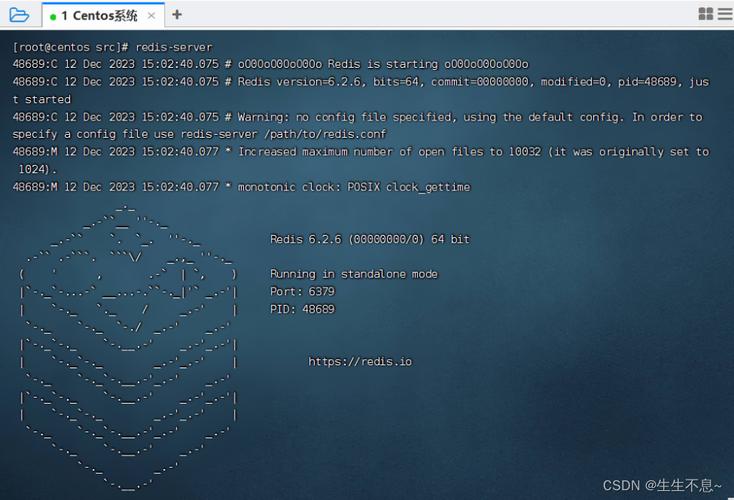Viewport: 734px width, 500px height.
Task: Click the '[root@centos src]#' prompt
Action: 71,47
